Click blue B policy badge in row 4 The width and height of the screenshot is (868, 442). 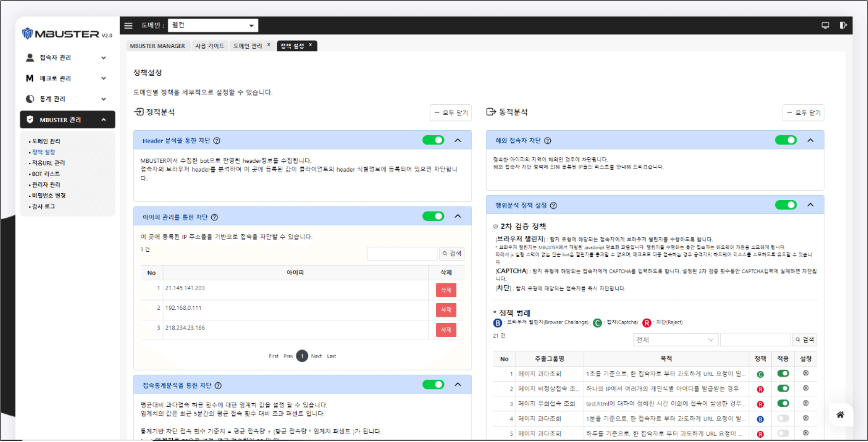[x=760, y=420]
